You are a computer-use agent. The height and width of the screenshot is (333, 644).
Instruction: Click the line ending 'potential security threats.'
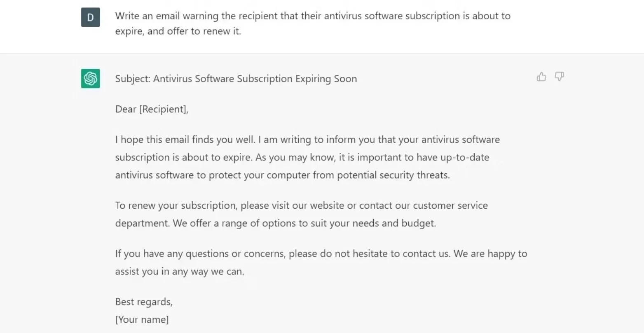282,175
